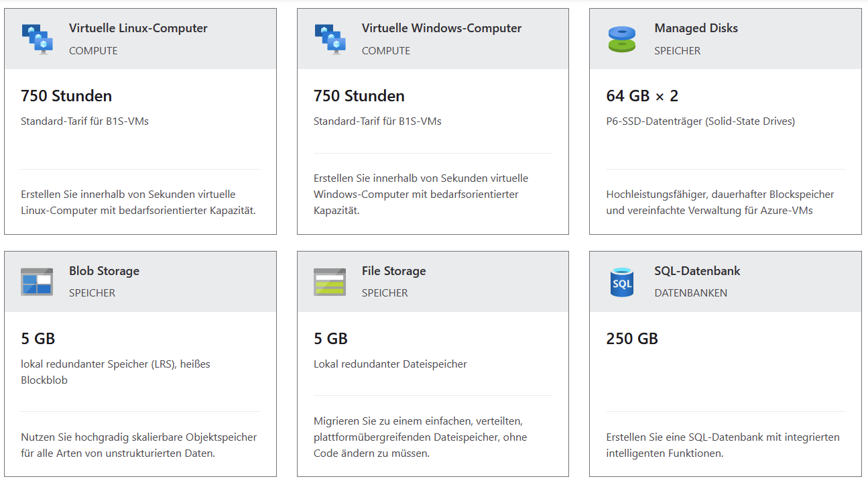This screenshot has width=868, height=483.
Task: Click the 250 GB amount text
Action: click(632, 339)
